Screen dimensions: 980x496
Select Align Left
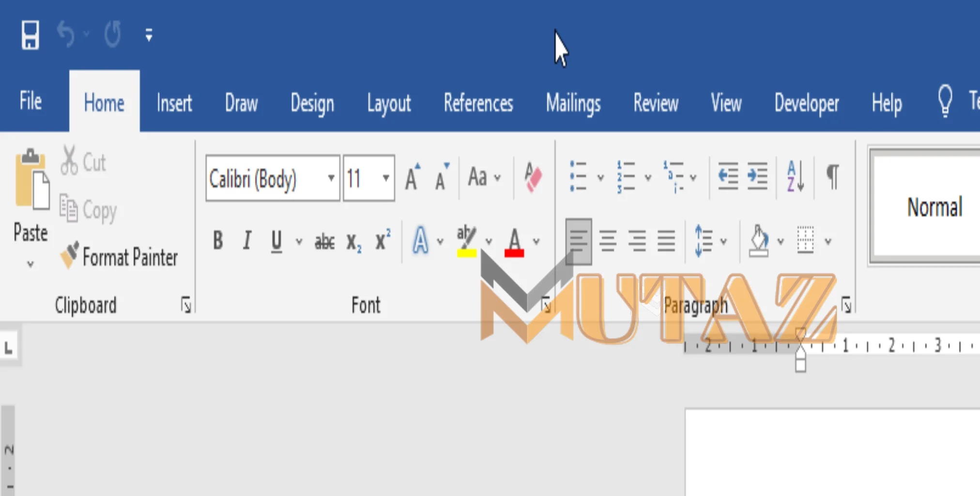point(579,241)
